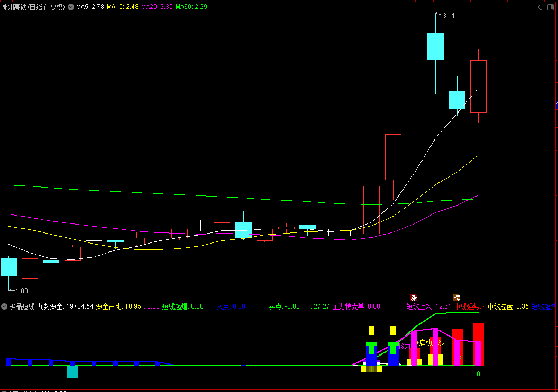The image size is (558, 392).
Task: Click the magenta : 0.00 value after 资金占比
Action: [152, 306]
